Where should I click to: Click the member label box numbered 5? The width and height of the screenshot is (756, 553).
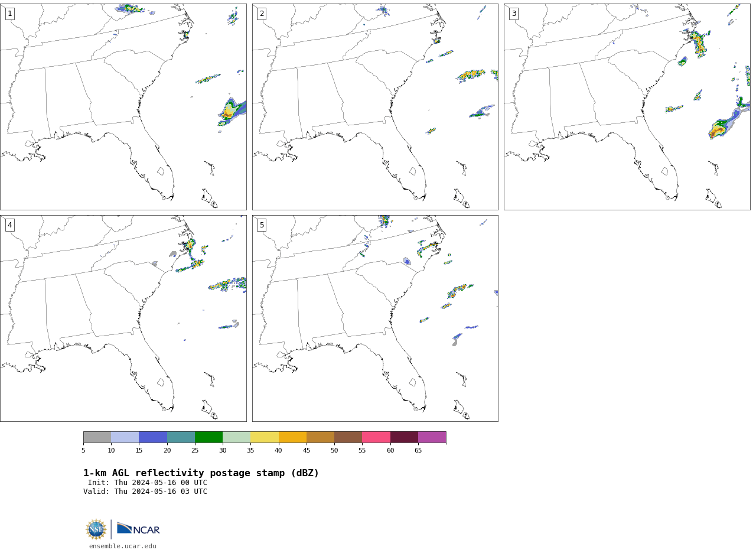pos(262,225)
